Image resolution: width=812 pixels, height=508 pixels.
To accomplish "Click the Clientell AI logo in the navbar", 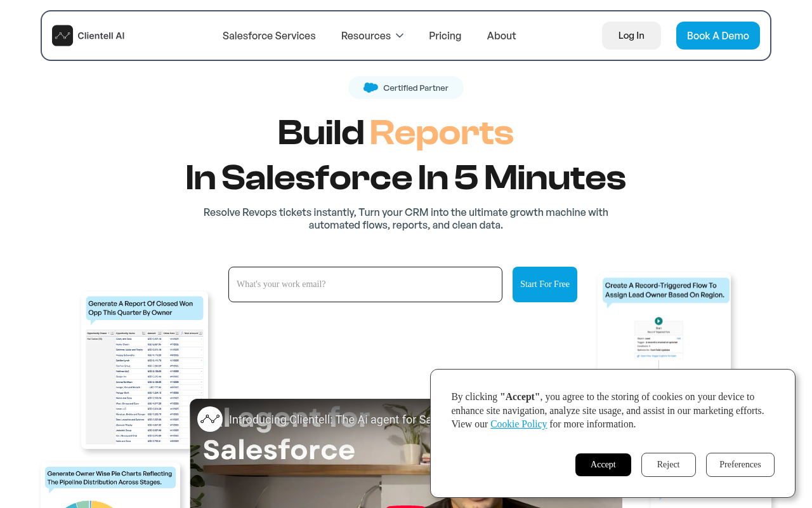I will (88, 36).
